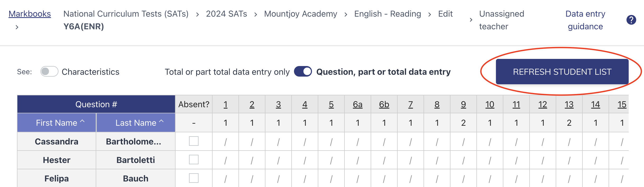Select Hester's mark cell for question 5
The width and height of the screenshot is (644, 187).
331,160
